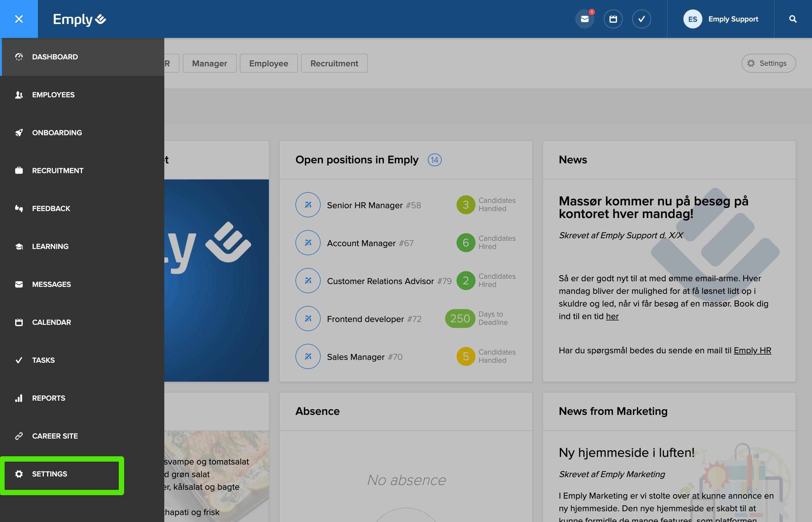Image resolution: width=812 pixels, height=522 pixels.
Task: Open the Sales Manager position icon
Action: pyautogui.click(x=308, y=357)
